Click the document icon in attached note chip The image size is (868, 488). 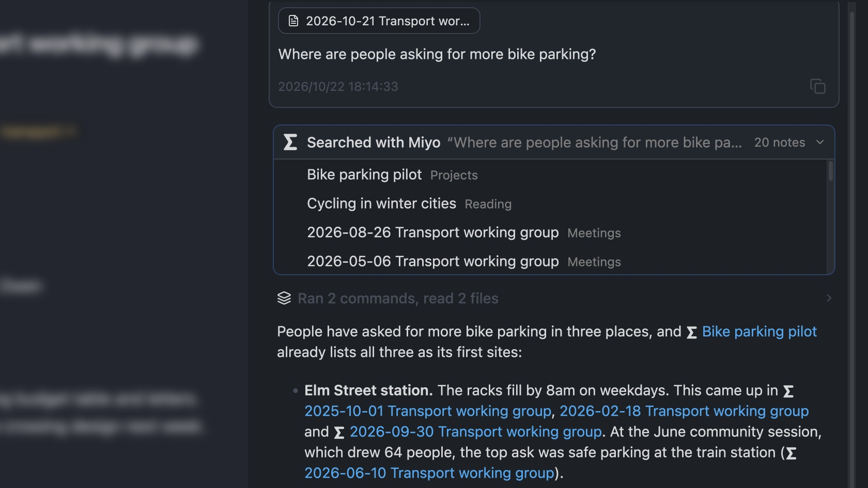pos(293,21)
